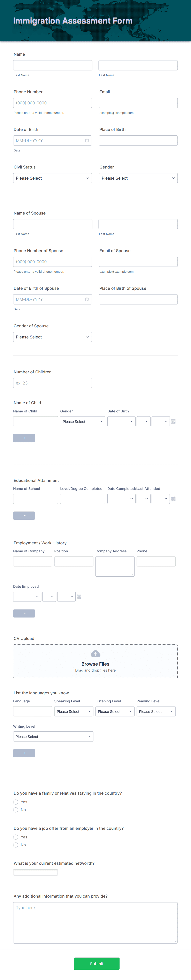Click Browse Files to upload a CV
Screen dimensions: 191x980
pos(95,664)
